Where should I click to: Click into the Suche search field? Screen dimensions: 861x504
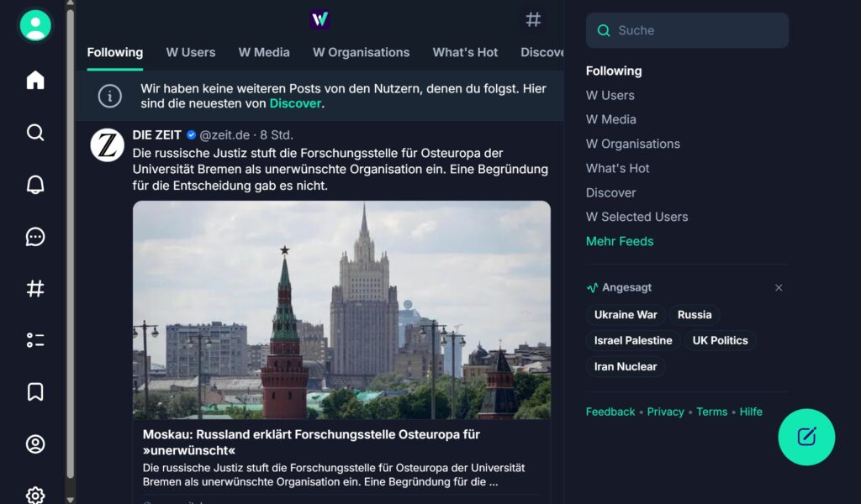coord(687,30)
